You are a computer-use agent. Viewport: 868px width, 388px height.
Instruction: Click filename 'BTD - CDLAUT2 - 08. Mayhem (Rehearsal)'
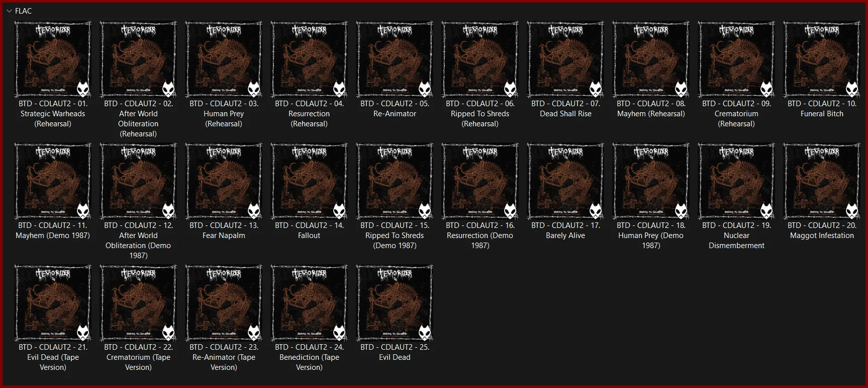[651, 109]
